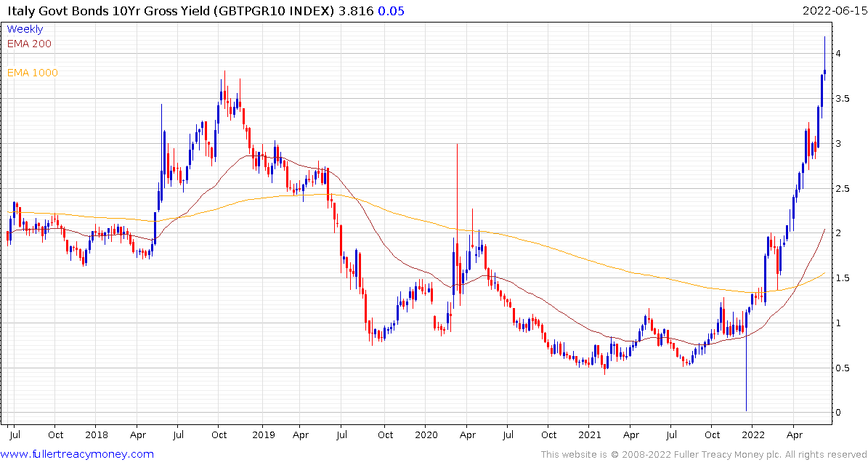Click the '2020' x-axis label
The height and width of the screenshot is (465, 868).
click(x=425, y=435)
